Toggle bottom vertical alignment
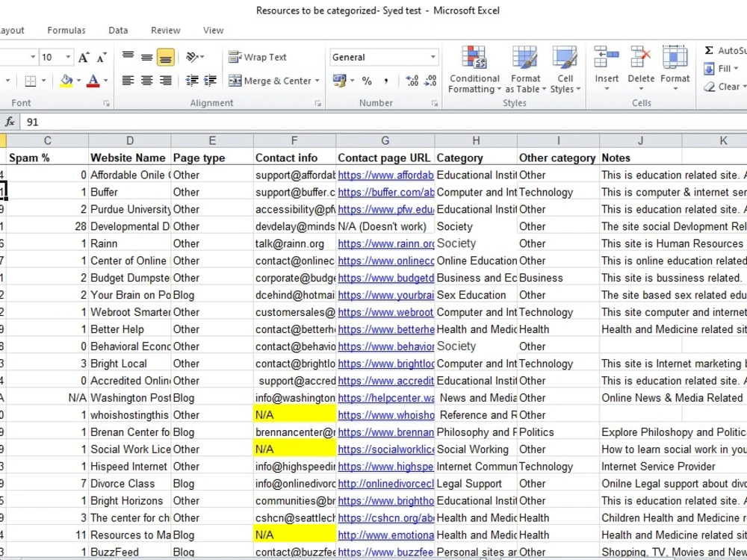 click(x=165, y=57)
